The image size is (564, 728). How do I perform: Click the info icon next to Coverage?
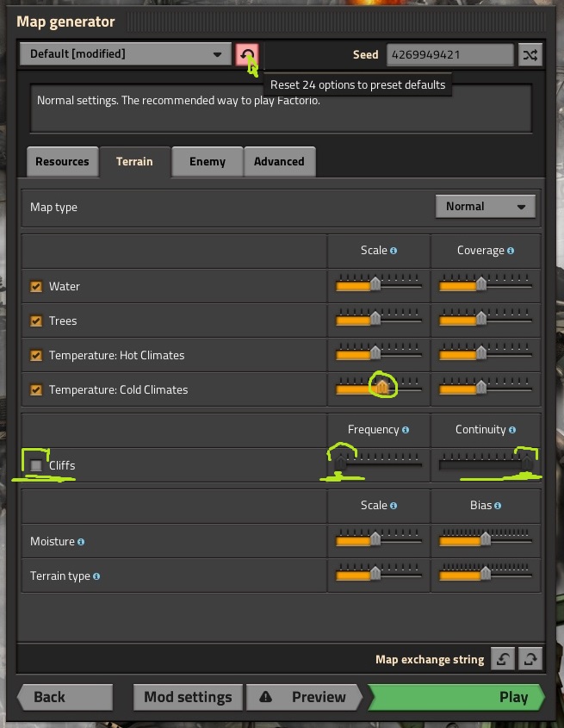tap(511, 251)
